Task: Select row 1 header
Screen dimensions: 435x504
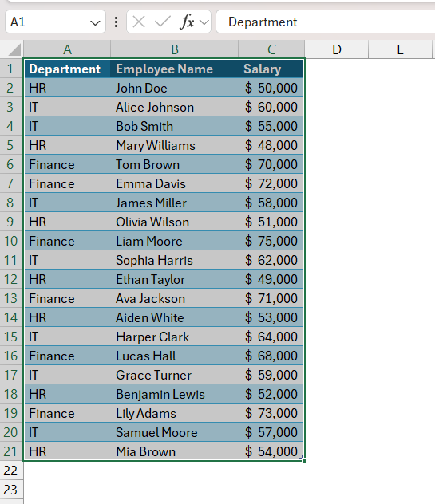Action: [11, 69]
